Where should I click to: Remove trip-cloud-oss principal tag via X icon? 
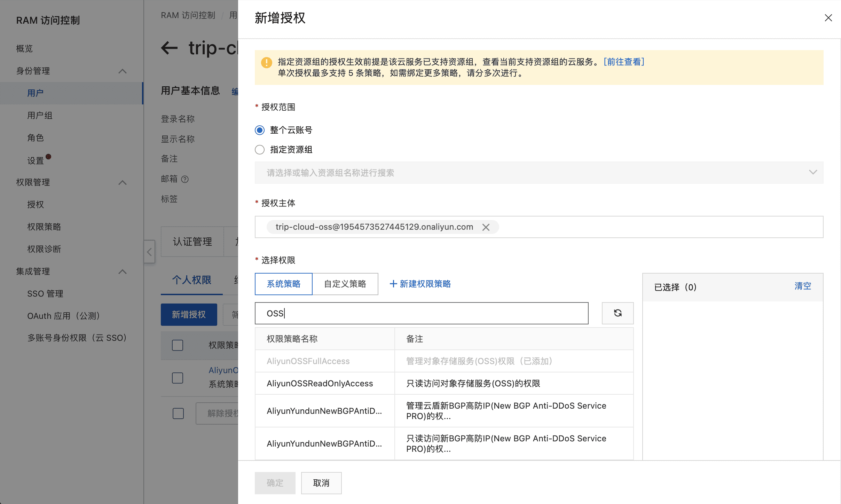coord(486,227)
